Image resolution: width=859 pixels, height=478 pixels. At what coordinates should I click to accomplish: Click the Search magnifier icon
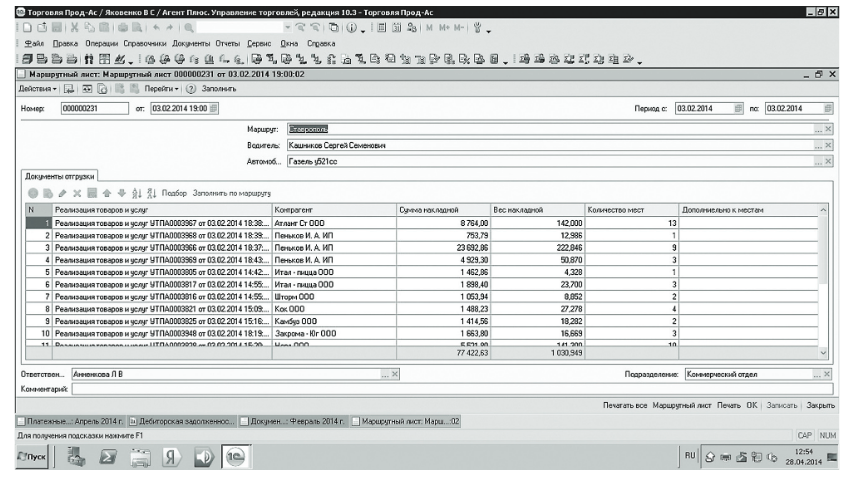tap(189, 27)
